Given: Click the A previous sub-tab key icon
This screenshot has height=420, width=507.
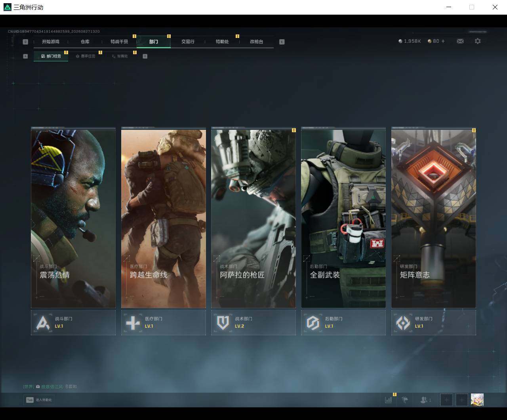Looking at the screenshot, I should tap(25, 56).
